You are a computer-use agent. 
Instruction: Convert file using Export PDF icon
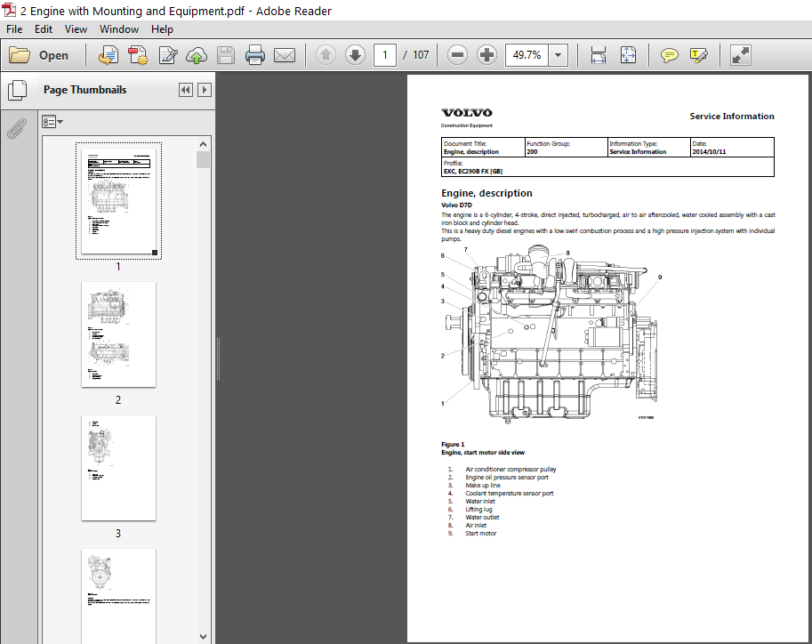click(x=109, y=55)
